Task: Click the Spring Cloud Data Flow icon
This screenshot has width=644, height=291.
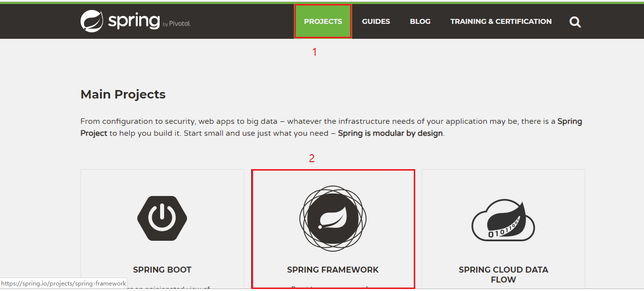Action: pos(503,221)
